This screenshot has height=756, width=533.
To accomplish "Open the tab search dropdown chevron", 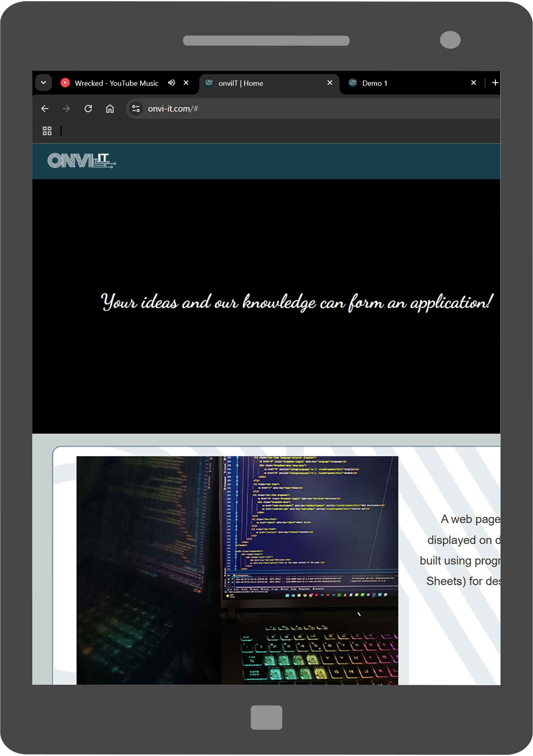I will click(x=44, y=83).
